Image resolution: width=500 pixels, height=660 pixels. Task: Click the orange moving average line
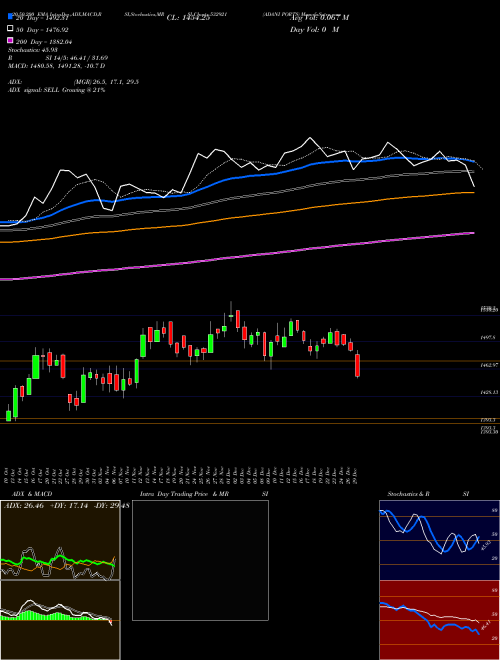point(237,217)
